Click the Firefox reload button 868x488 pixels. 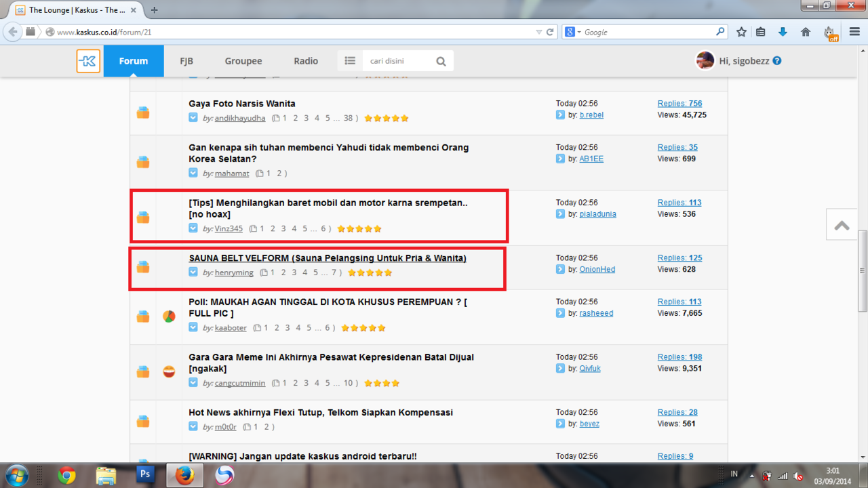pos(550,32)
